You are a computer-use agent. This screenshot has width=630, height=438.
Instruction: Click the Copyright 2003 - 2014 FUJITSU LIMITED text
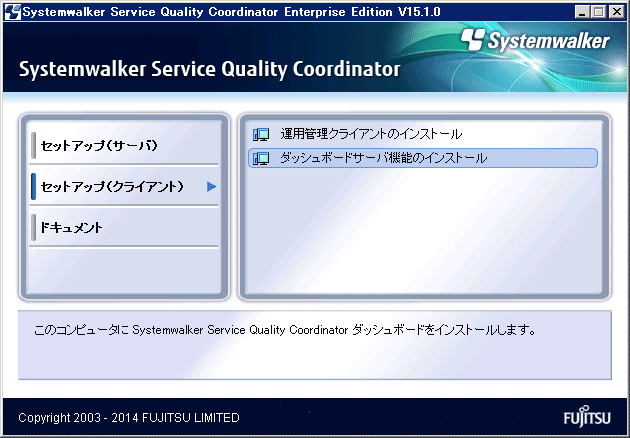129,418
